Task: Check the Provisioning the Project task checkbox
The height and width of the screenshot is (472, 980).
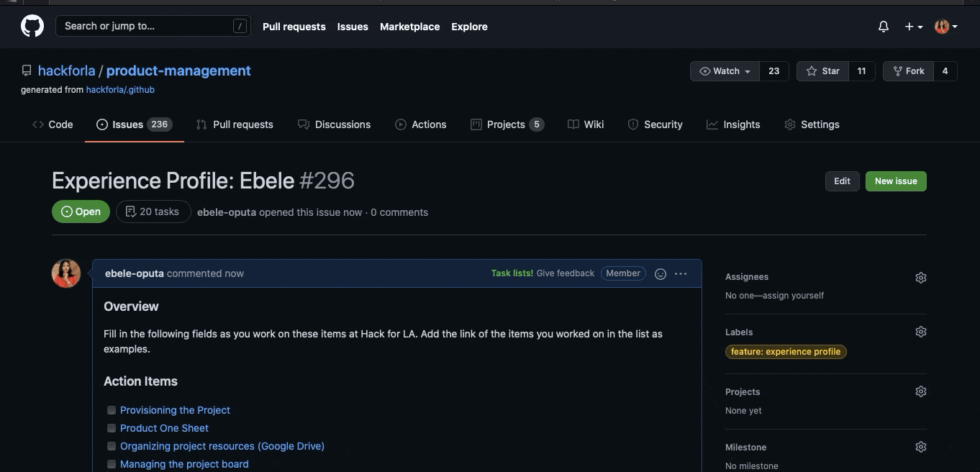Action: (112, 409)
